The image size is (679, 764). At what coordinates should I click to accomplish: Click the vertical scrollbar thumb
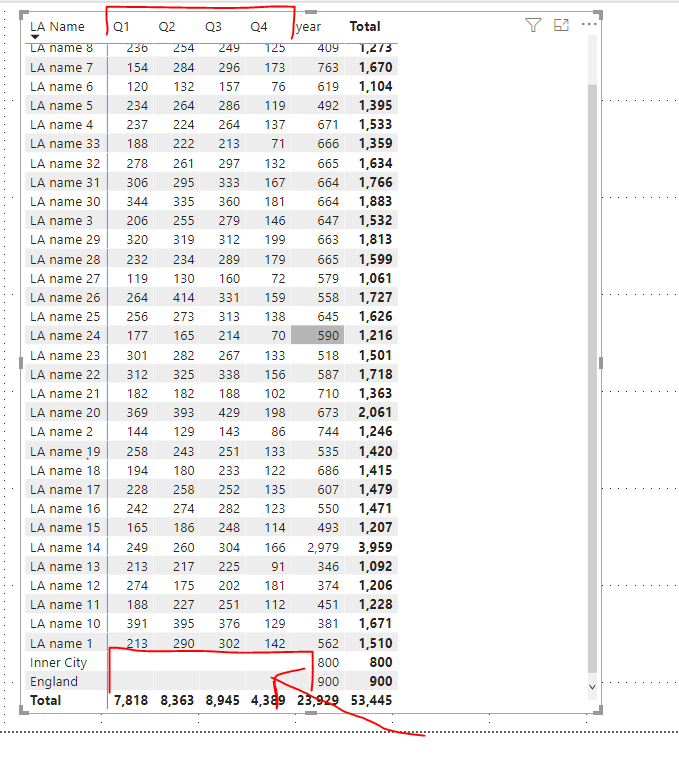[592, 378]
